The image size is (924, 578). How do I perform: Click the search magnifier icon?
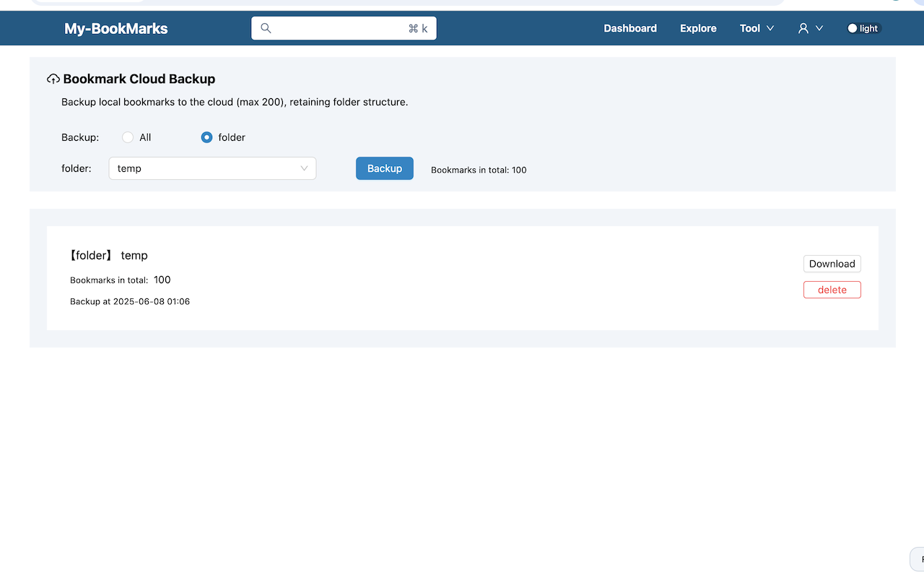[x=266, y=28]
